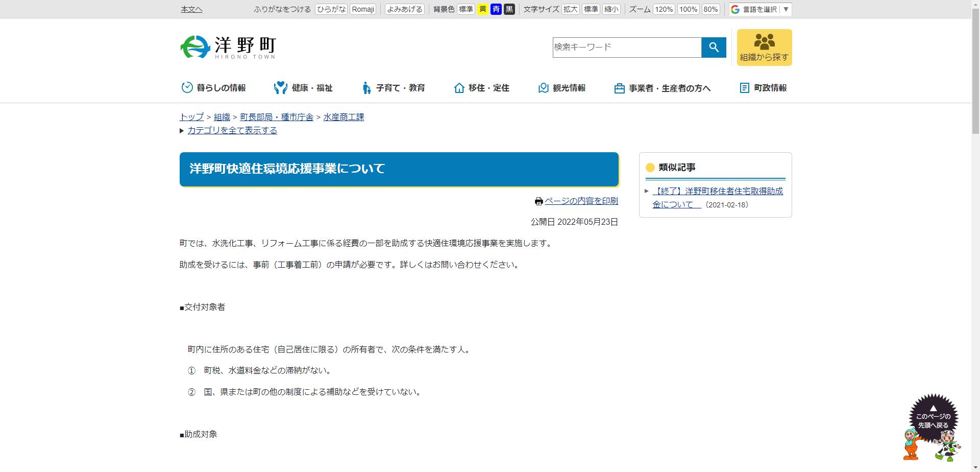Click the ■助成対象 heading

[x=199, y=434]
